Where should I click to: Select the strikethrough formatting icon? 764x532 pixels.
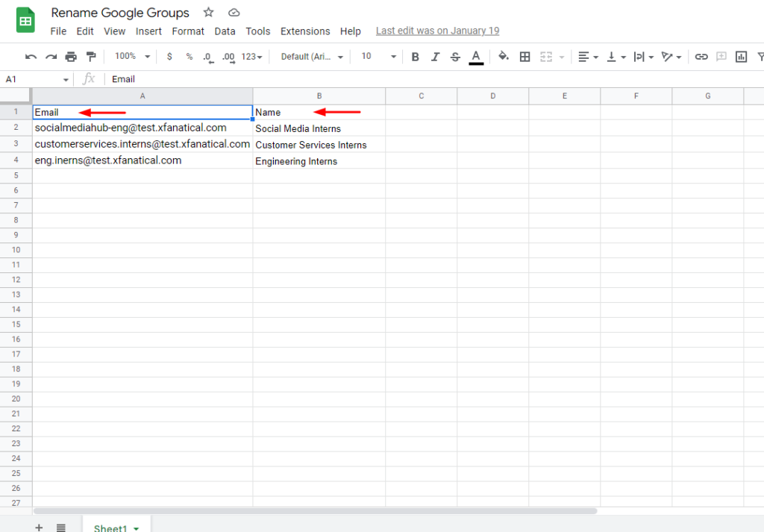click(456, 57)
